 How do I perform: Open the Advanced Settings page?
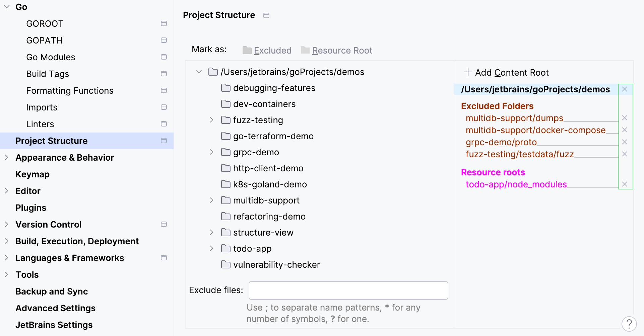click(55, 308)
